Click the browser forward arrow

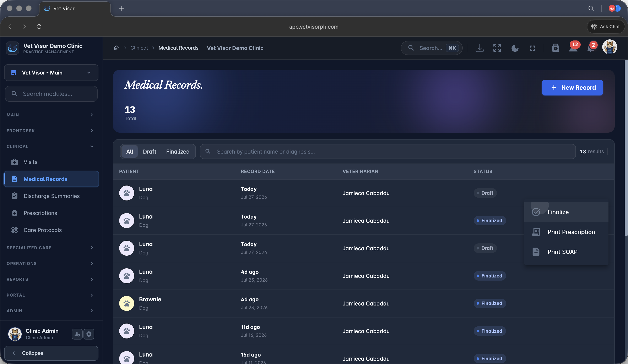(25, 26)
